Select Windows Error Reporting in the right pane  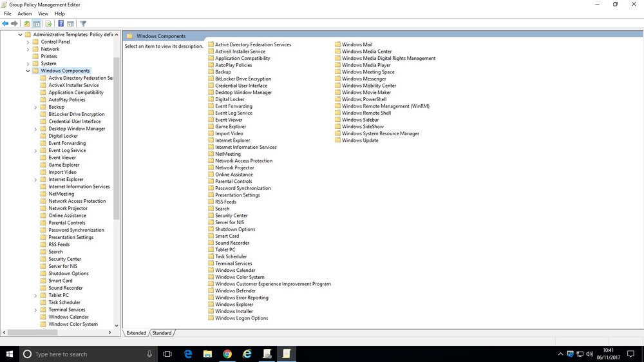pyautogui.click(x=241, y=298)
